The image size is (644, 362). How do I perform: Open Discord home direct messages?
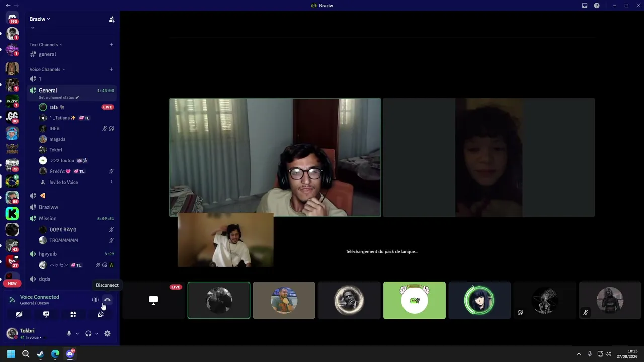pos(12,18)
